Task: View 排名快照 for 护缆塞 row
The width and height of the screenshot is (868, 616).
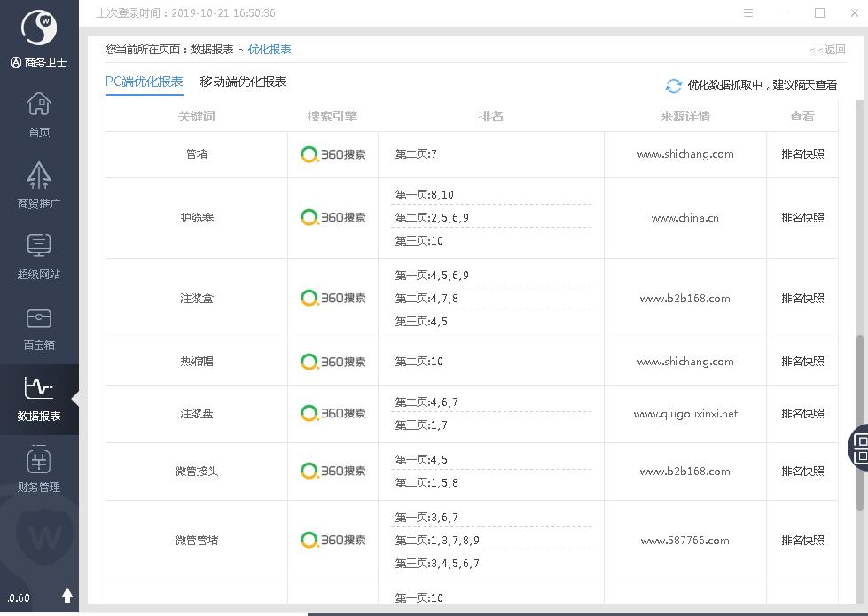Action: point(802,218)
